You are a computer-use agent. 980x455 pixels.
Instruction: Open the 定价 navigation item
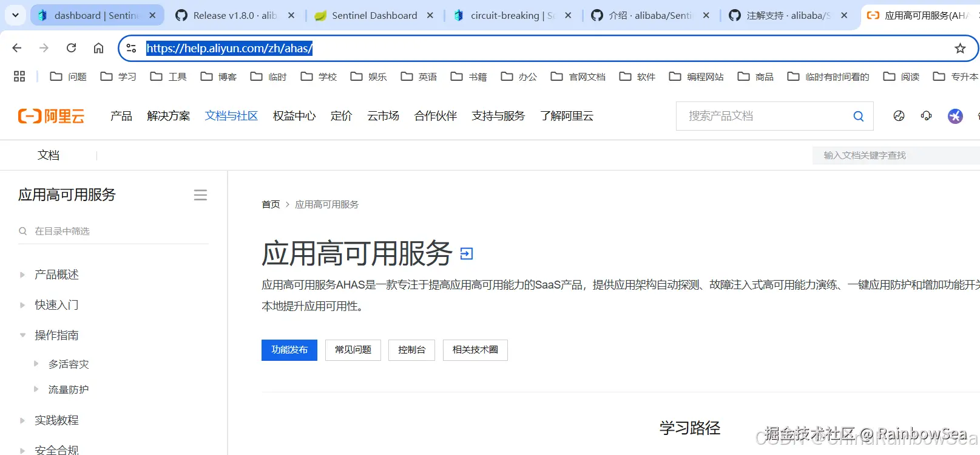tap(341, 115)
